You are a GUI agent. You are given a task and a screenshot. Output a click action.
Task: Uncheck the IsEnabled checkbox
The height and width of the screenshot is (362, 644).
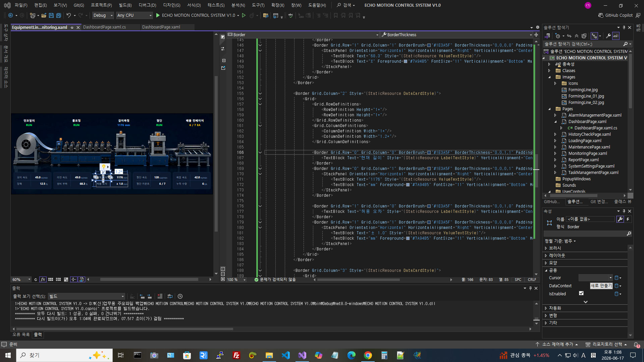(581, 293)
